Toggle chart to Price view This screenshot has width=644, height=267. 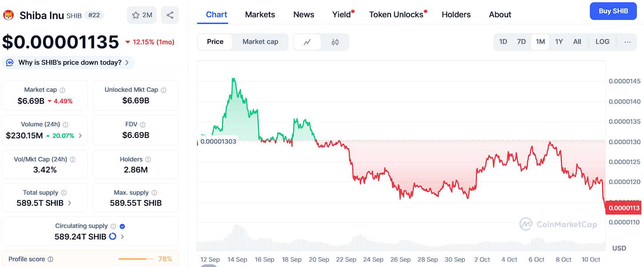click(215, 42)
